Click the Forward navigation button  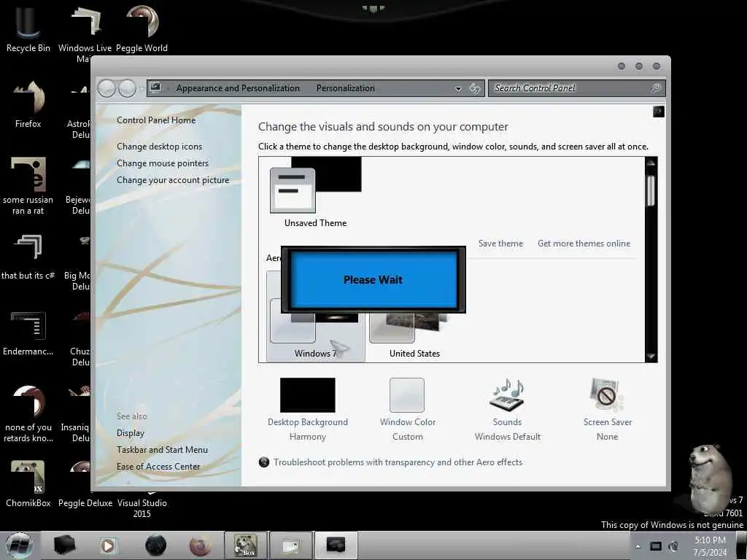(x=127, y=88)
